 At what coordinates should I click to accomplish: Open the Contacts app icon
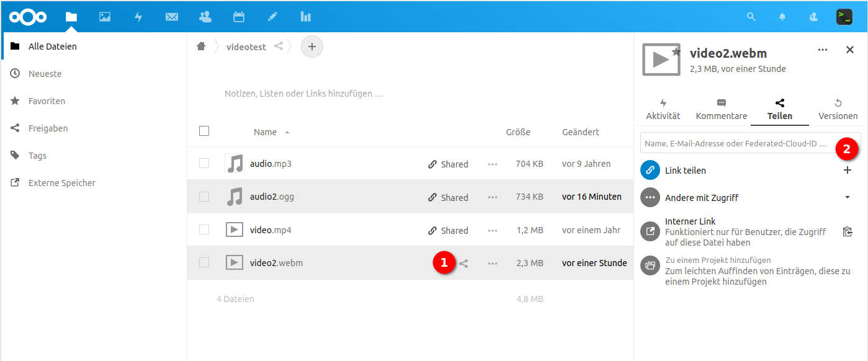[x=205, y=17]
